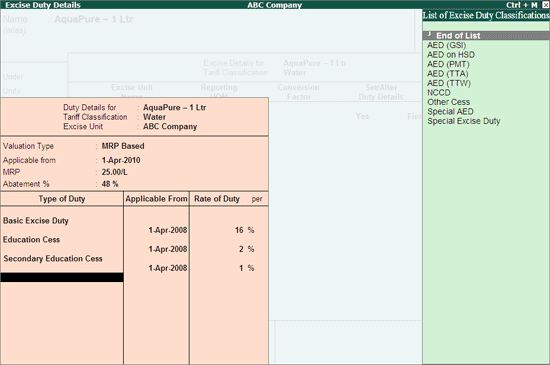The height and width of the screenshot is (365, 550).
Task: Select AED (PMT) duty classification
Action: 448,64
